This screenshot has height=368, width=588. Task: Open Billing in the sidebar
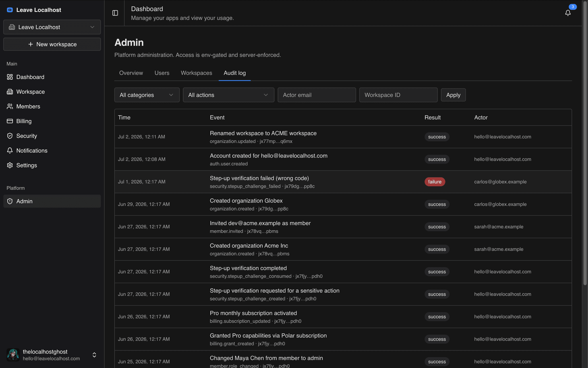52,121
